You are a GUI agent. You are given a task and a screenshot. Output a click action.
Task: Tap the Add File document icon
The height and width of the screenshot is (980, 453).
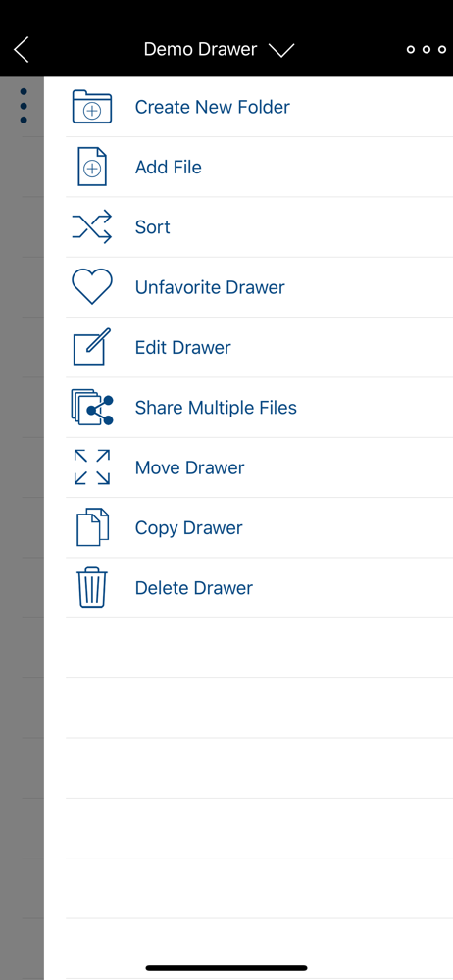point(92,167)
